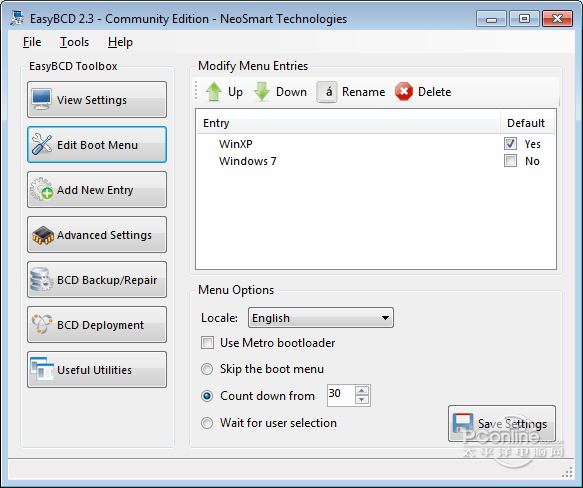This screenshot has width=583, height=488.
Task: Click the BCD Backup/Repair database icon
Action: pos(41,279)
